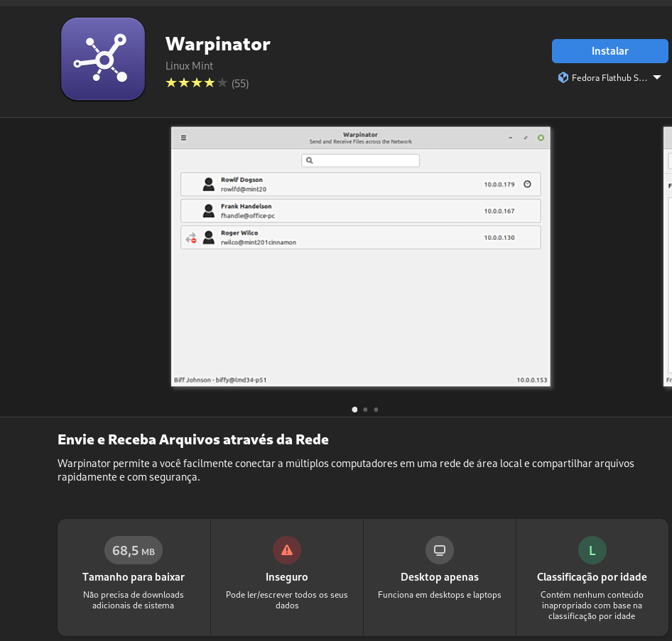Click the 68,5 MB download size badge
Image resolution: width=672 pixels, height=641 pixels.
click(x=134, y=550)
